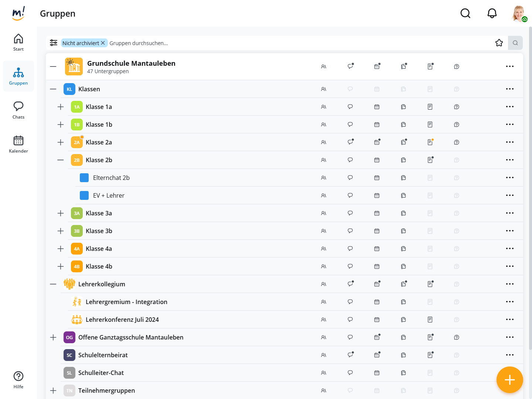Collapse the Lehrerkollegium group

coord(53,284)
